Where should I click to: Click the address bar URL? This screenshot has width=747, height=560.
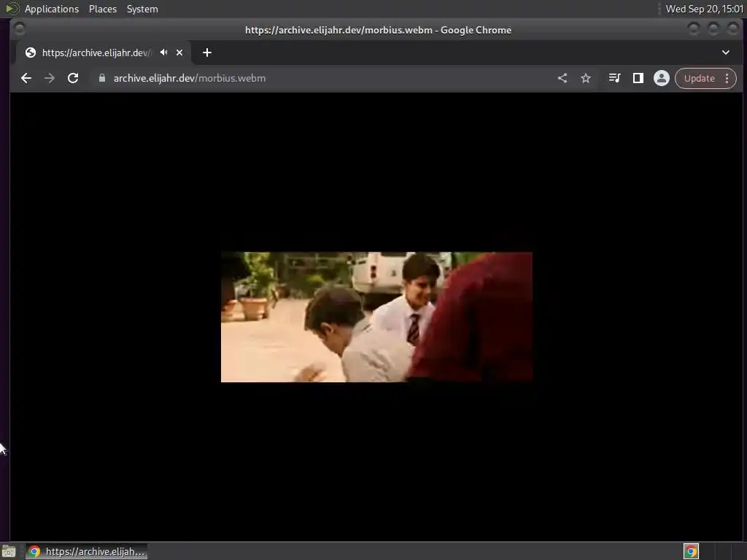pos(190,78)
